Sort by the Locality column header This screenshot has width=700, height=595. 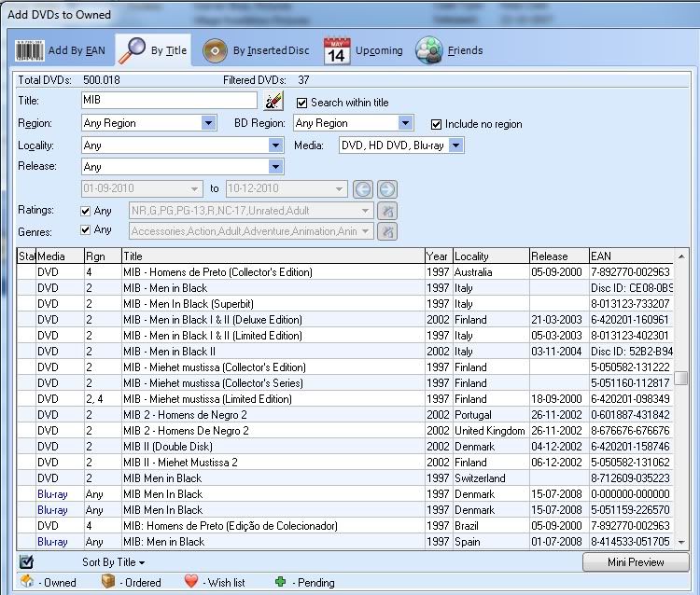(x=491, y=256)
